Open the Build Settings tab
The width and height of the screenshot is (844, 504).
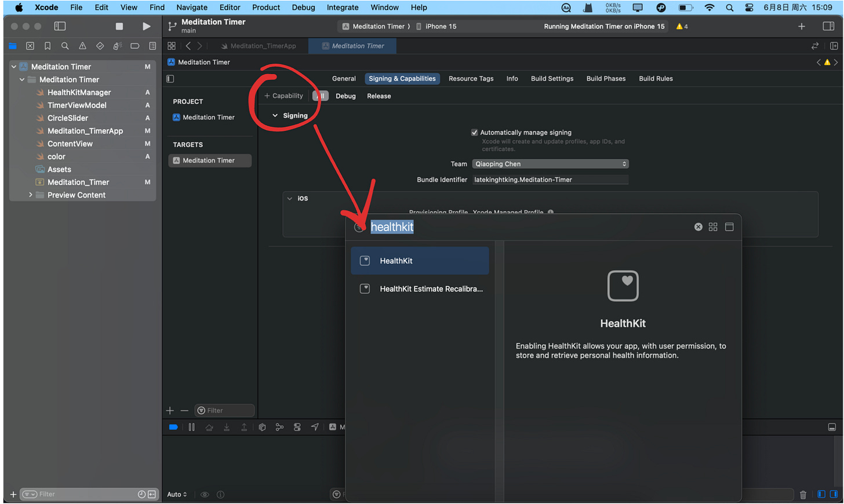pos(552,79)
